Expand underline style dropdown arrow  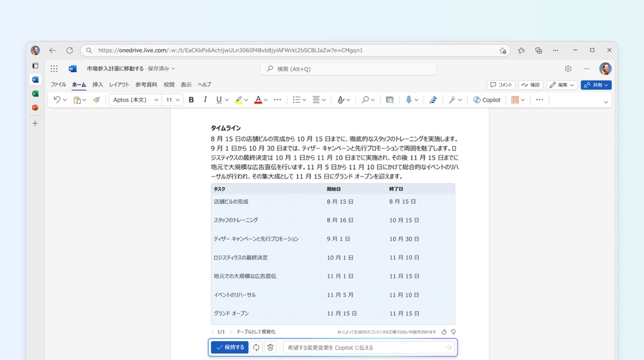[226, 100]
